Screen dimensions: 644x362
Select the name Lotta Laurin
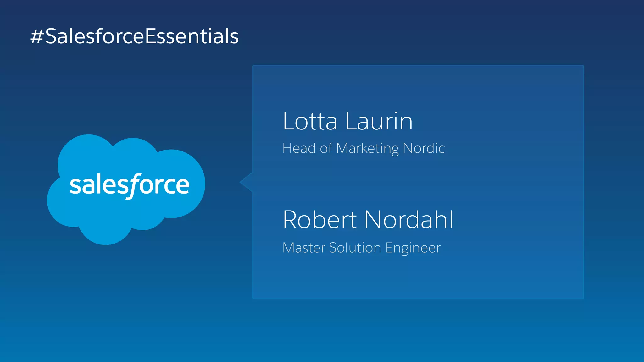(x=347, y=121)
